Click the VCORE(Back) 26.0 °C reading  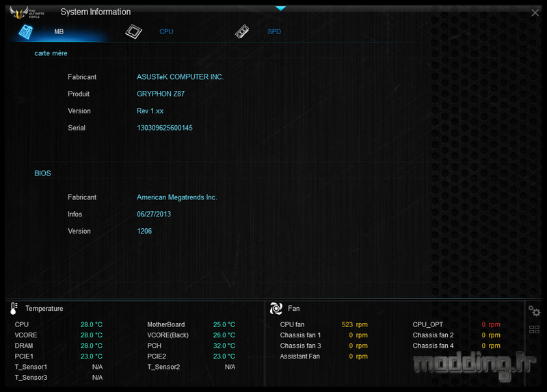(224, 335)
